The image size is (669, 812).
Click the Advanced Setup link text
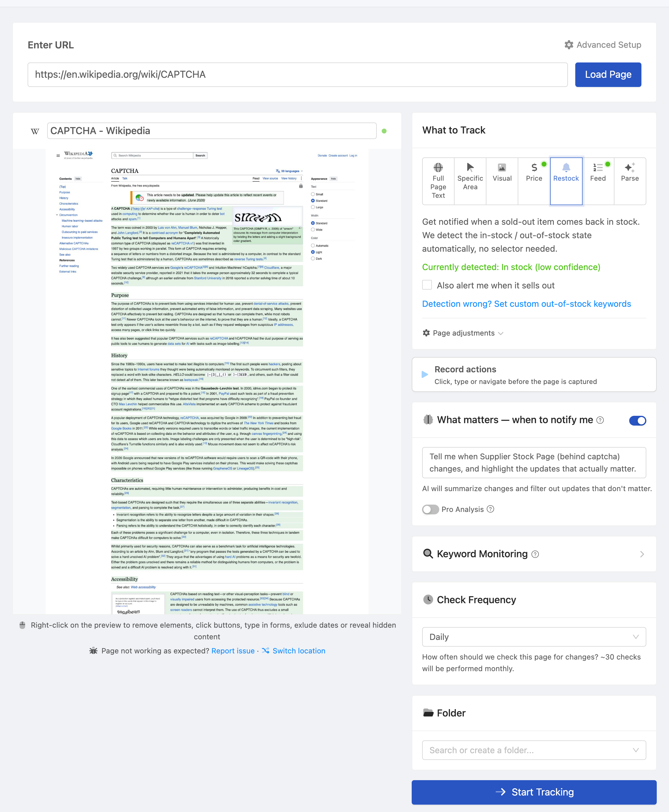[608, 45]
